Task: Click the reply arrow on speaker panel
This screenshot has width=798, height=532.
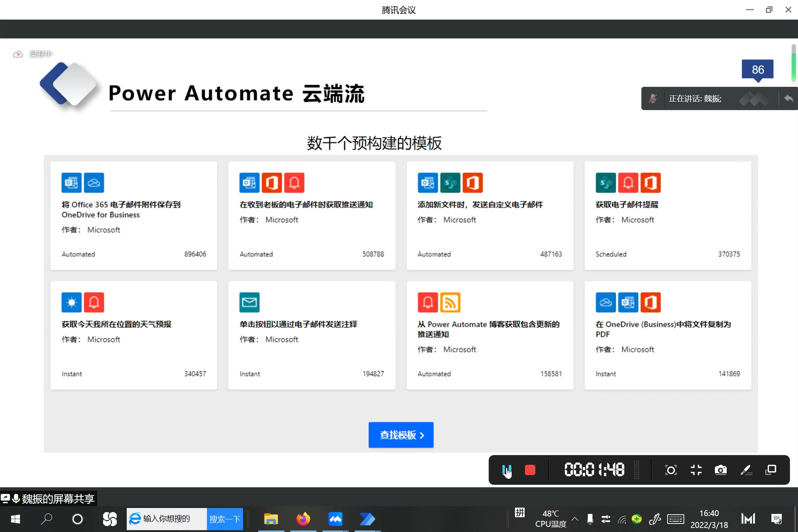Action: pos(788,99)
